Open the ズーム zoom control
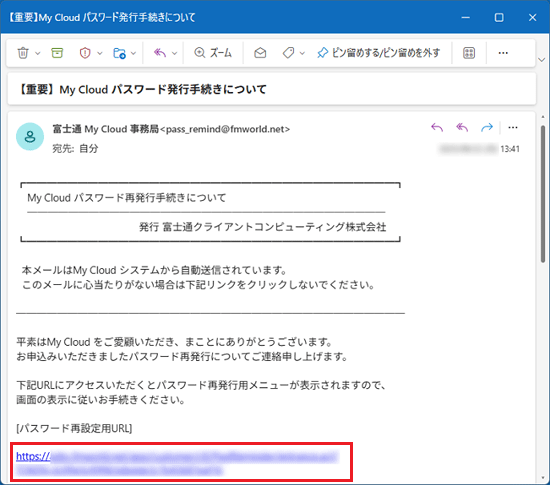 213,53
